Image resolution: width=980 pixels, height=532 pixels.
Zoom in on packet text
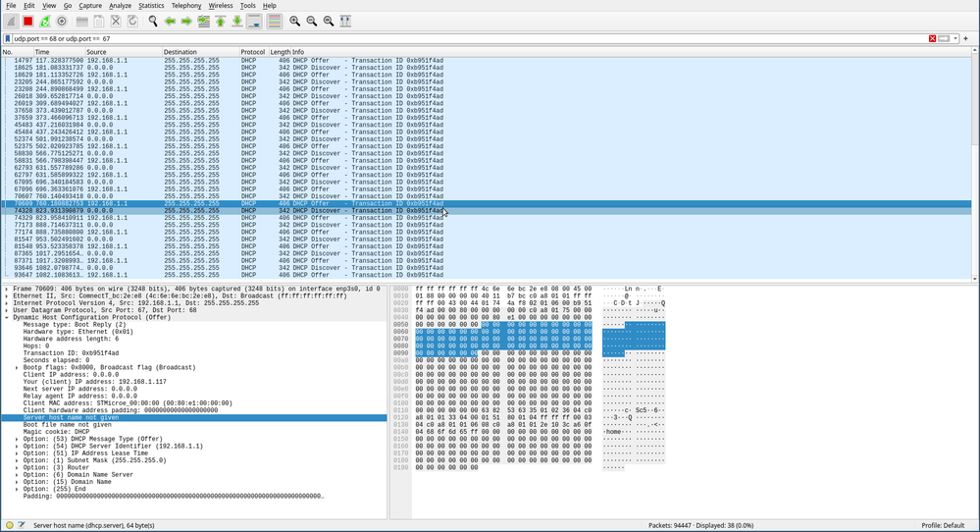coord(294,21)
